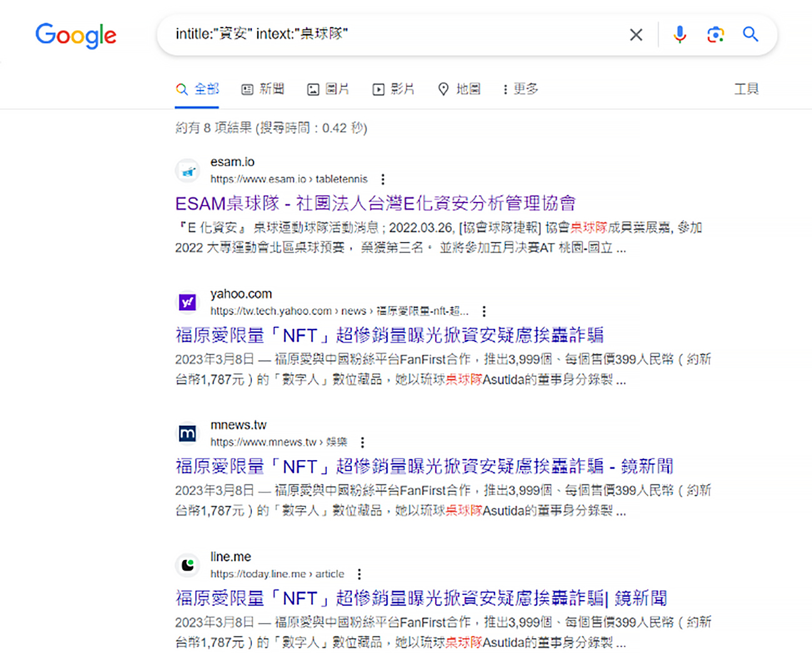Click the esam.io snippet text
This screenshot has height=660, width=812.
coord(439,237)
